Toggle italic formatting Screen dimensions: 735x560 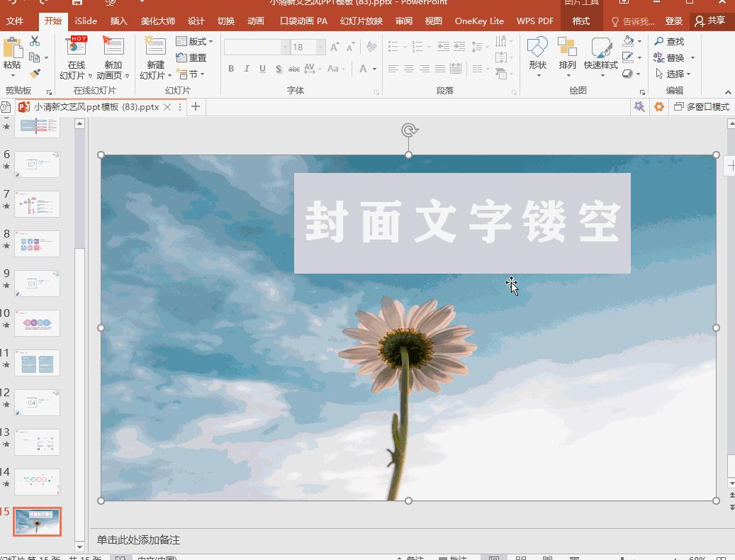point(246,69)
